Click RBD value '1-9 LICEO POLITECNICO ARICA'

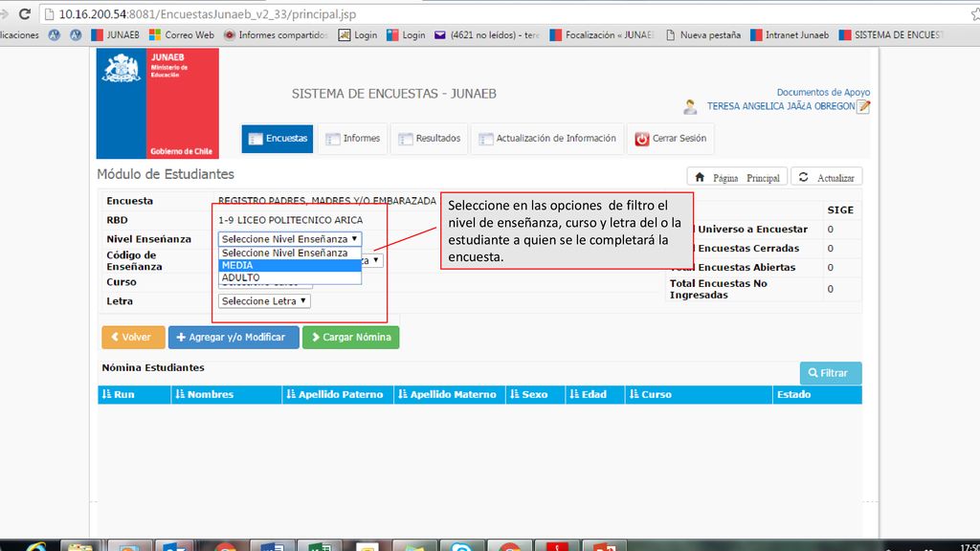(290, 220)
